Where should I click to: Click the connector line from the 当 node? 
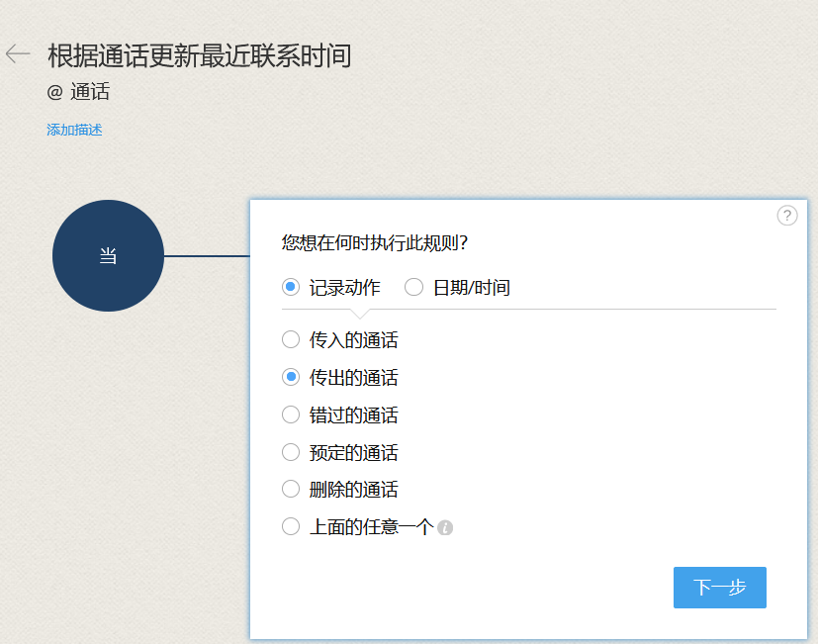point(206,256)
